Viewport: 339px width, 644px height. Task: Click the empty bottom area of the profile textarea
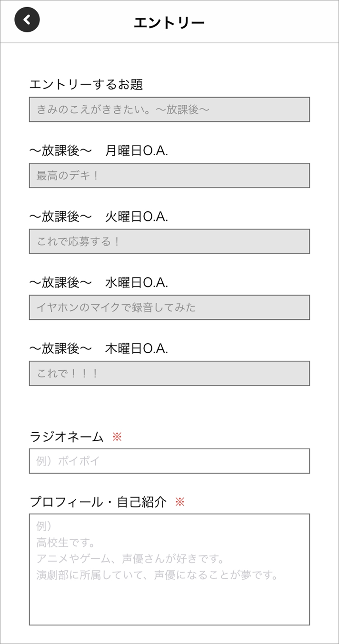pos(169,604)
